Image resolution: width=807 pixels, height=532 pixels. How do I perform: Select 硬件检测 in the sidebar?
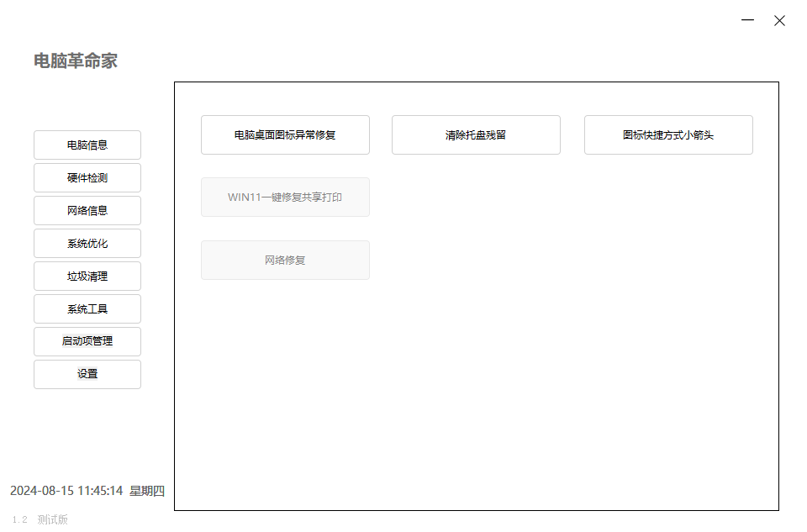[x=87, y=178]
